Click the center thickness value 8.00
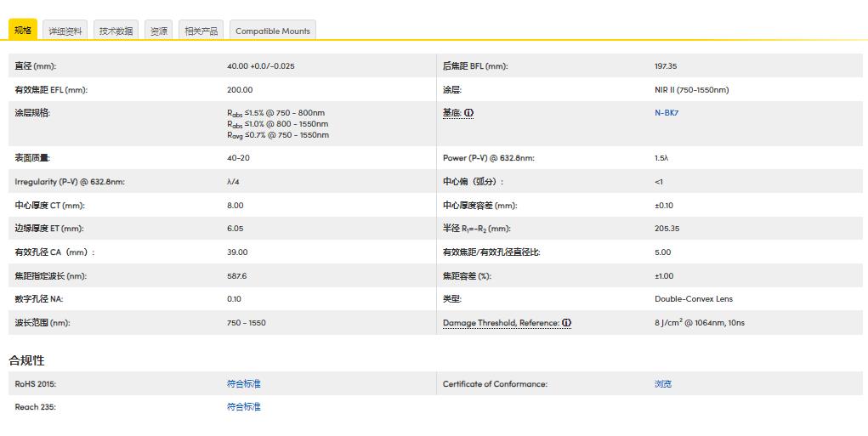868x436 pixels. pos(235,206)
